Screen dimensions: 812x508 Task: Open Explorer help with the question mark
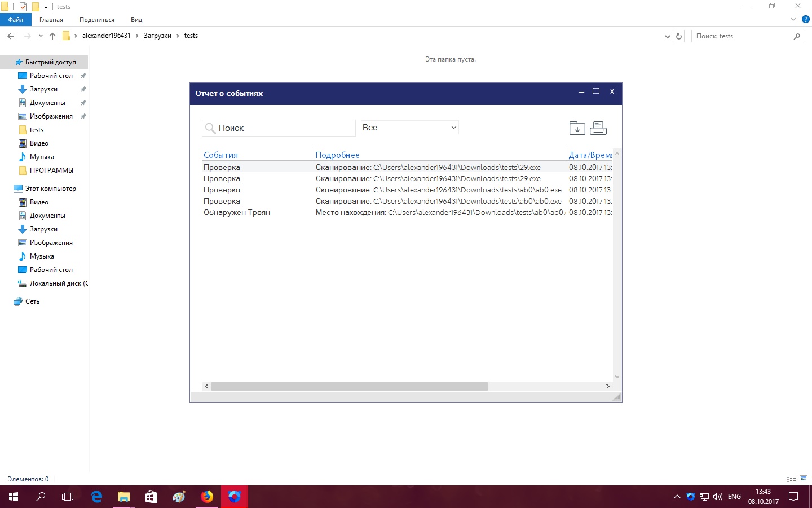pyautogui.click(x=806, y=19)
